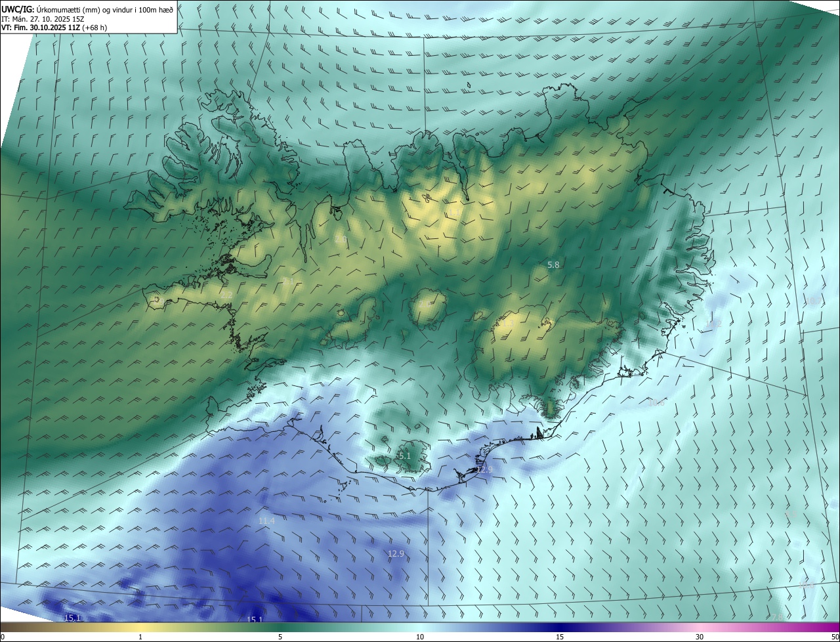
Task: Click the magenta end of the colour bar
Action: [832, 627]
